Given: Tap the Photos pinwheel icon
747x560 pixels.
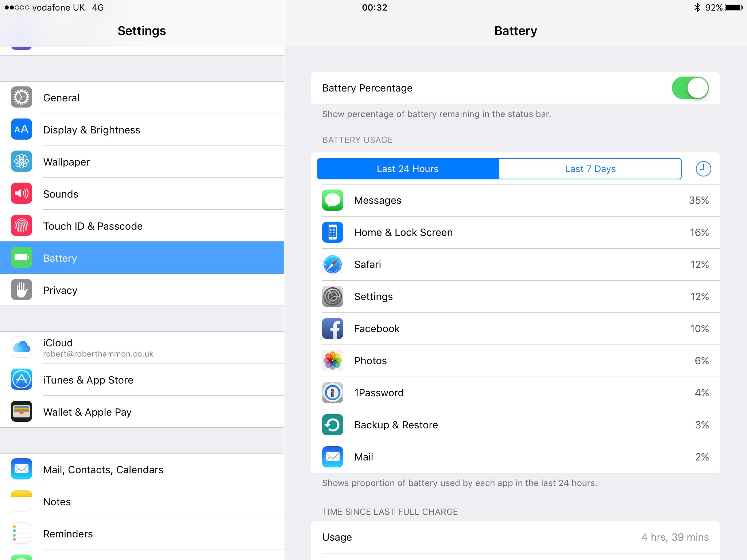Looking at the screenshot, I should [332, 361].
